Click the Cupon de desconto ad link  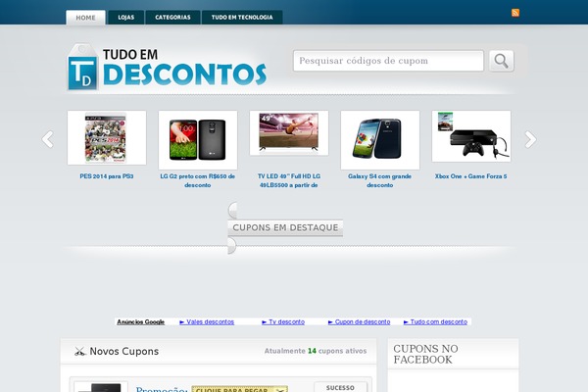point(359,321)
